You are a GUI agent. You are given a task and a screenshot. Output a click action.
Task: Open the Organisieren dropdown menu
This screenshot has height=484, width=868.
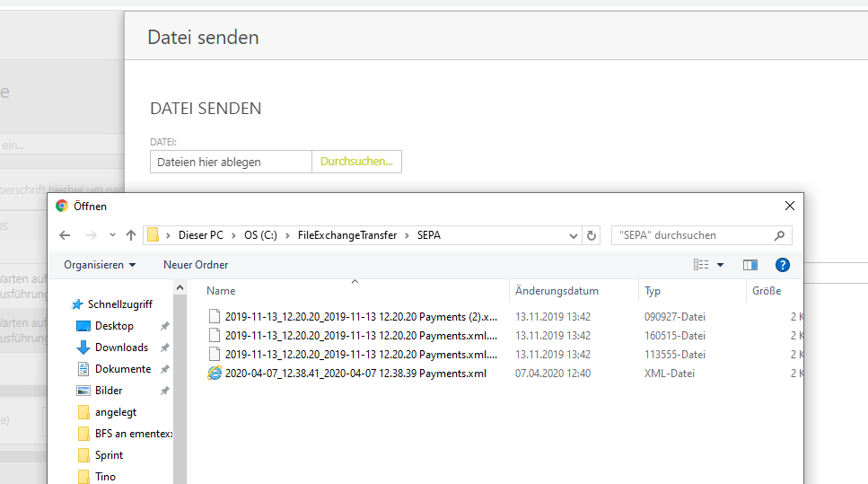(x=100, y=265)
